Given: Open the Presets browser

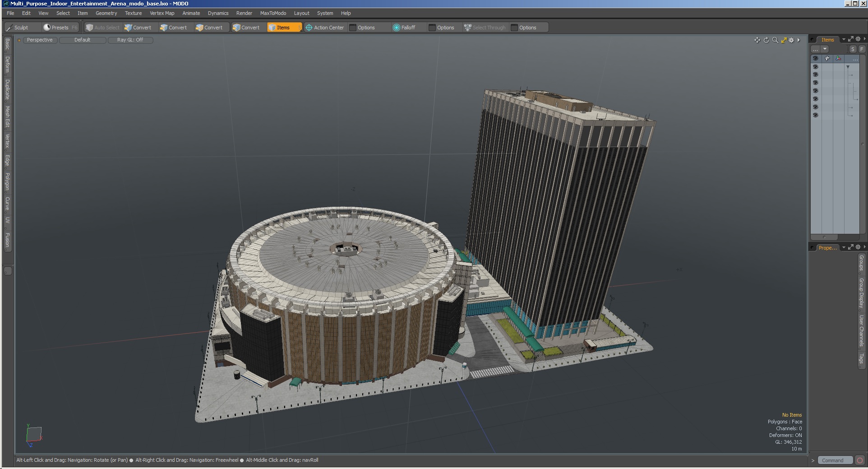Looking at the screenshot, I should point(60,28).
